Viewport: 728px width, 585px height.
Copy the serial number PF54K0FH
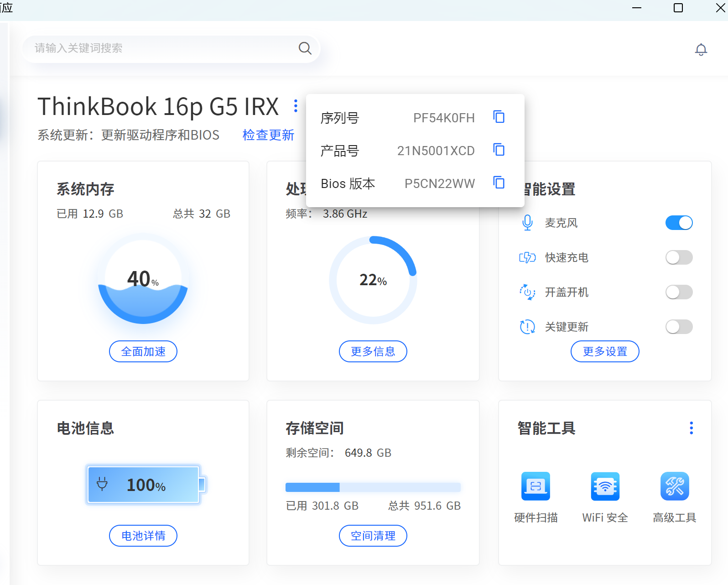click(x=499, y=117)
